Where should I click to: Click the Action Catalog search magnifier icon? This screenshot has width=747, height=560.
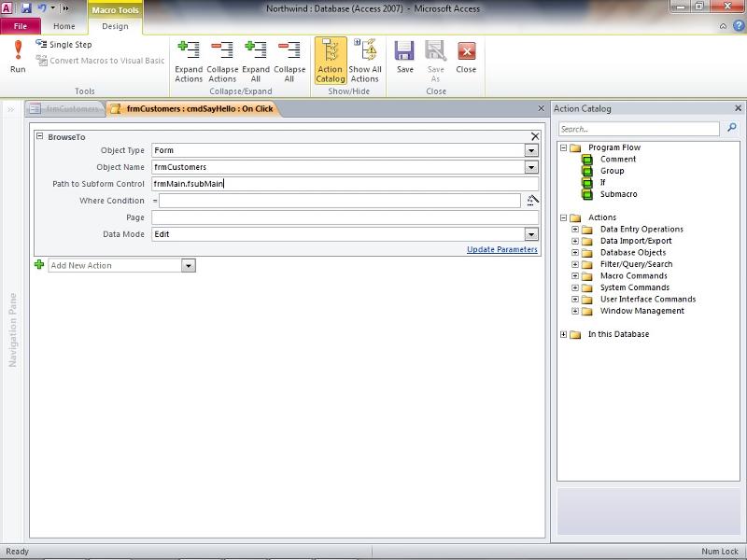pyautogui.click(x=732, y=128)
